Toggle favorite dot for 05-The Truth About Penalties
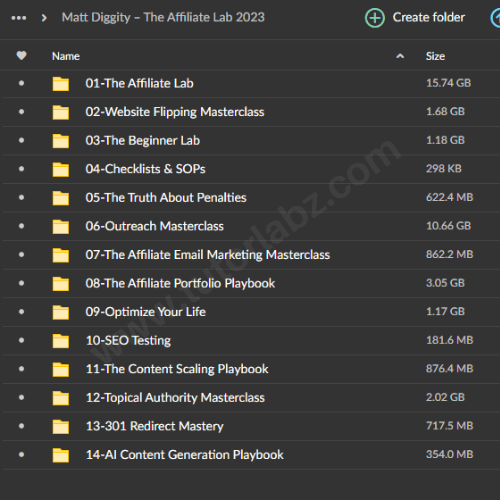The width and height of the screenshot is (500, 500). point(22,197)
